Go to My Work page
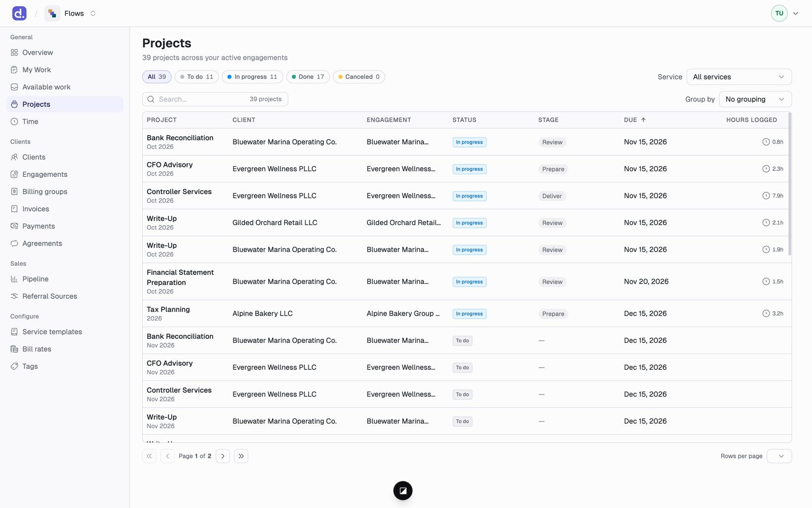The image size is (812, 508). click(65, 70)
